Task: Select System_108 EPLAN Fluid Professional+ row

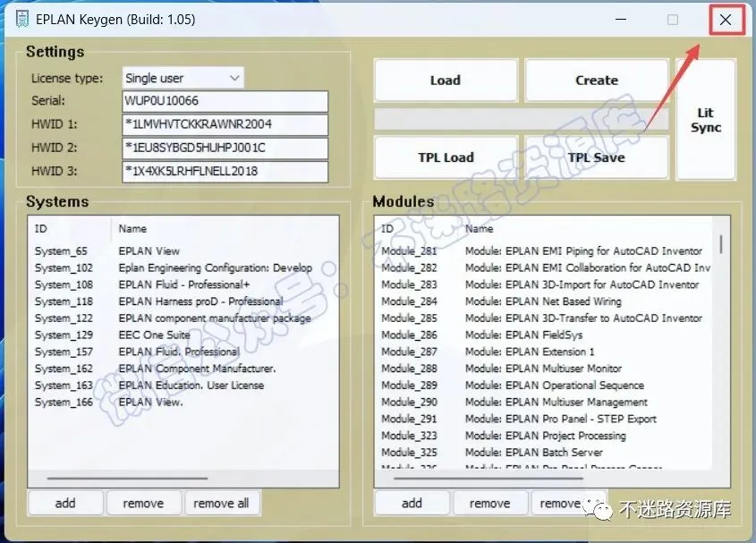Action: pos(183,285)
